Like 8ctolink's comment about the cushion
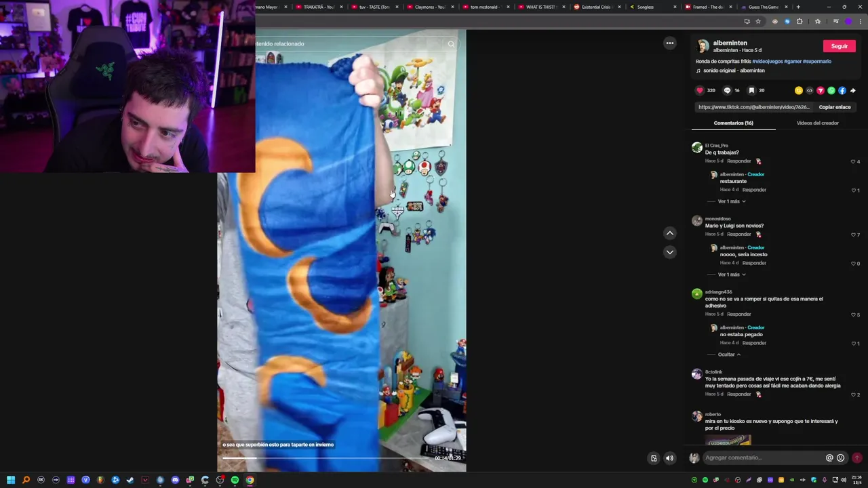Viewport: 868px width, 488px height. (x=853, y=394)
